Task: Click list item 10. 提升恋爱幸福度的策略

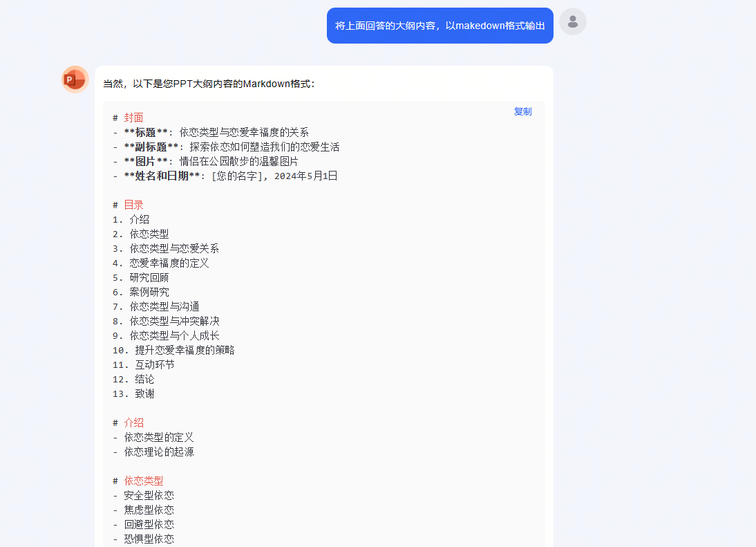Action: pyautogui.click(x=173, y=350)
